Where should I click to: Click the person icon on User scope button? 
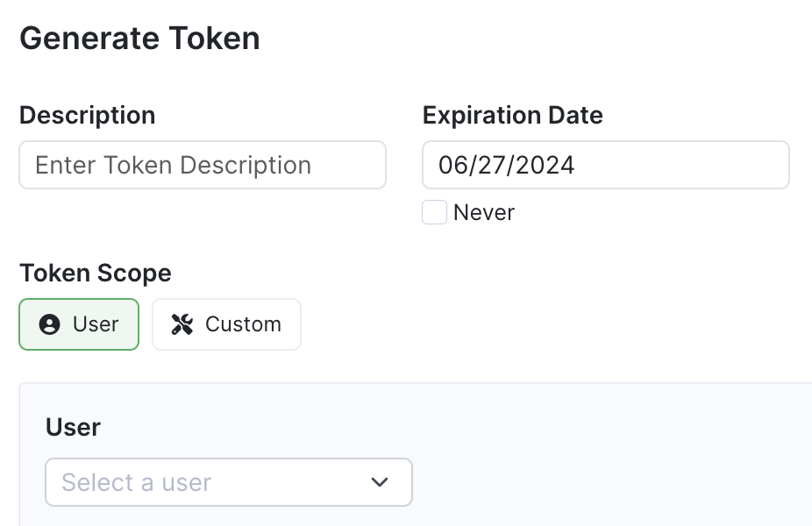(49, 324)
